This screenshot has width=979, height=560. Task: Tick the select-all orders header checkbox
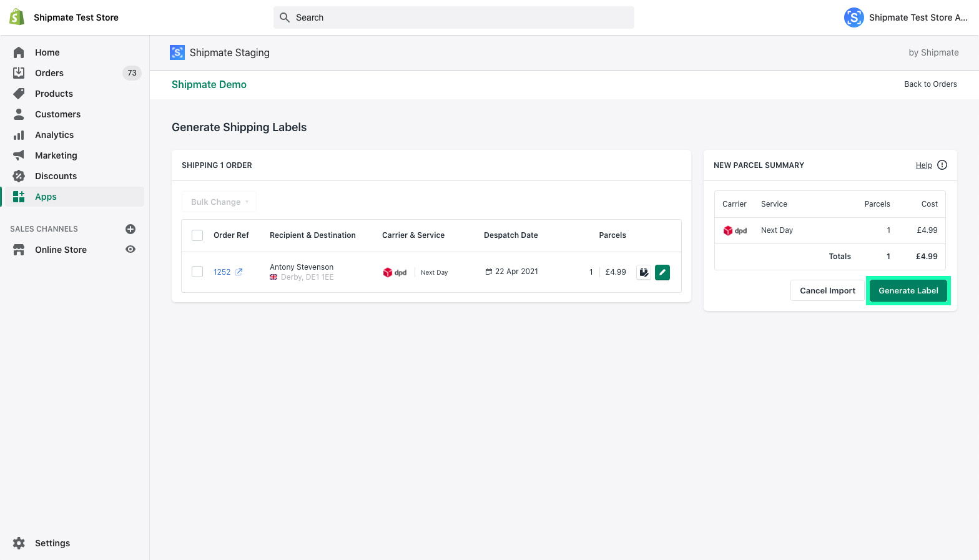tap(197, 235)
